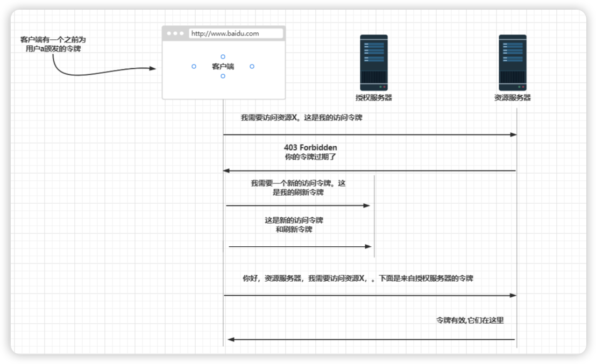Select the return arrow below 你的令牌过期了
Viewport: 596px width, 364px height.
[370, 170]
